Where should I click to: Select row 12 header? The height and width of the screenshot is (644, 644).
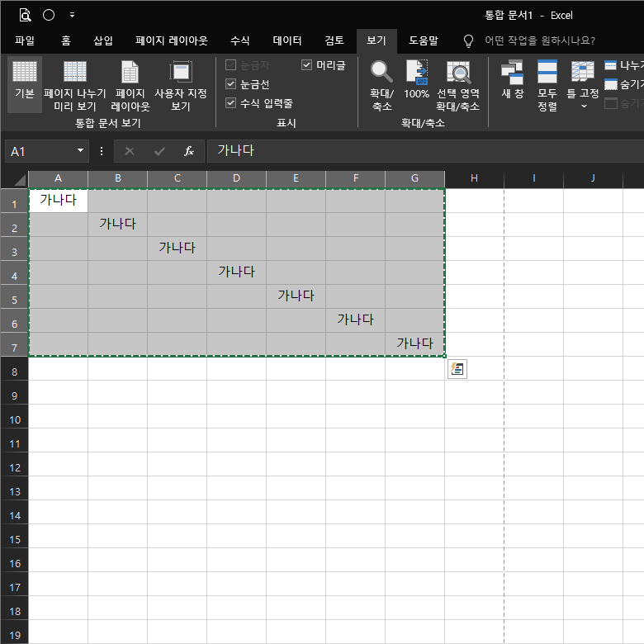(x=14, y=465)
